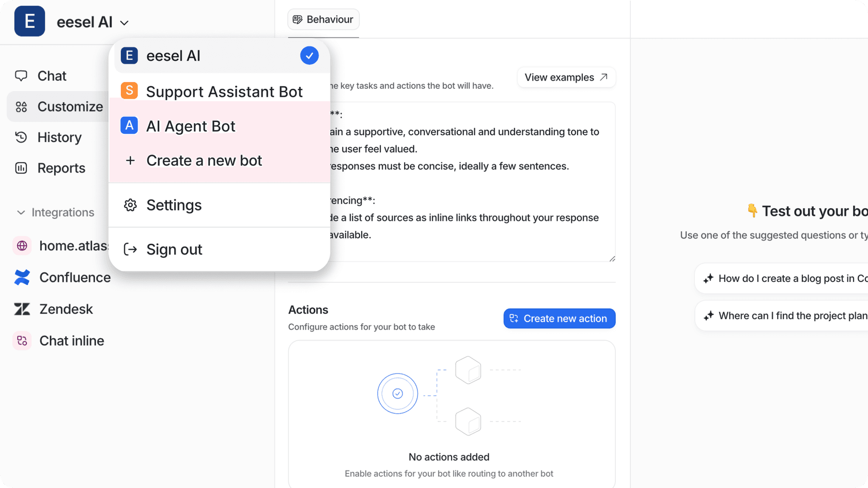Click sparkle icon on blog post suggestion
The image size is (868, 488).
pyautogui.click(x=708, y=278)
